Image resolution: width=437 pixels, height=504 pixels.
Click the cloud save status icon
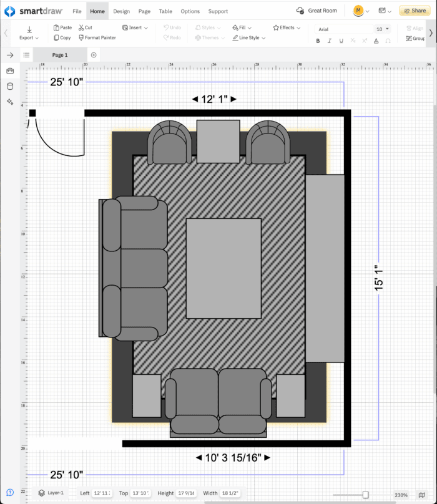[300, 11]
